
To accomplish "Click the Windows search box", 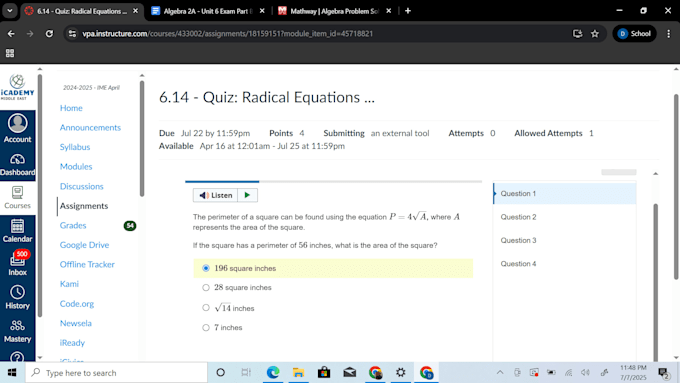I will click(x=116, y=373).
